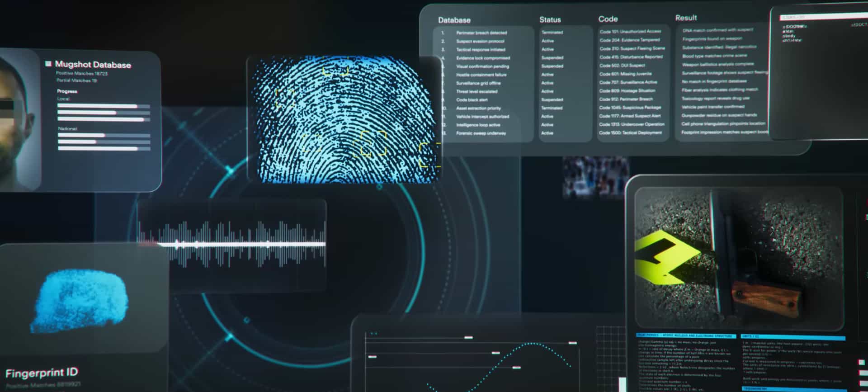Click 'DNA match confirmed with suspect' result

tap(717, 30)
